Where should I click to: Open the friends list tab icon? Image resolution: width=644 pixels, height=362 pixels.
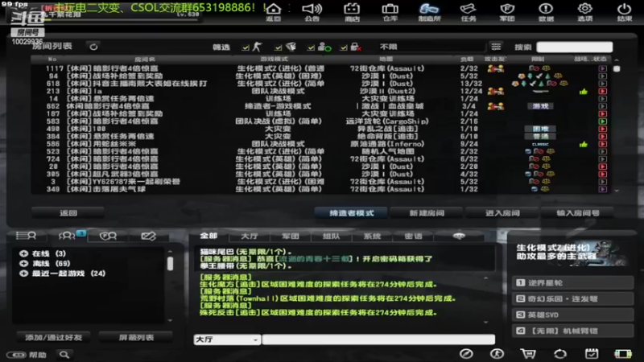click(x=27, y=236)
